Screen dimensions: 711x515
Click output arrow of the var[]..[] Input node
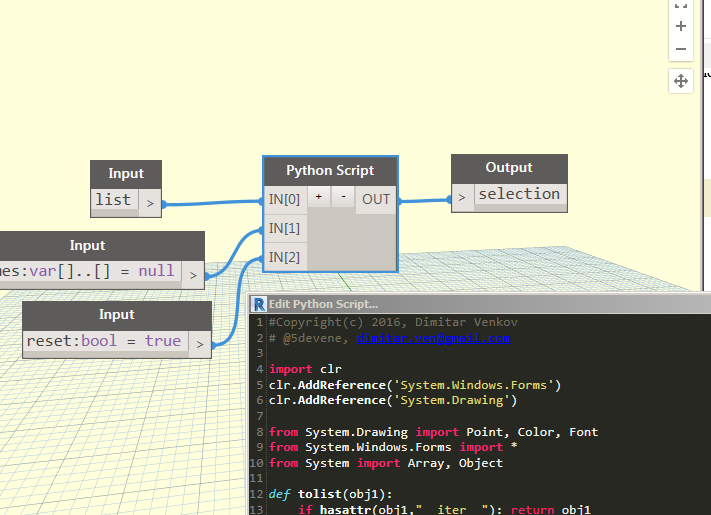click(193, 273)
